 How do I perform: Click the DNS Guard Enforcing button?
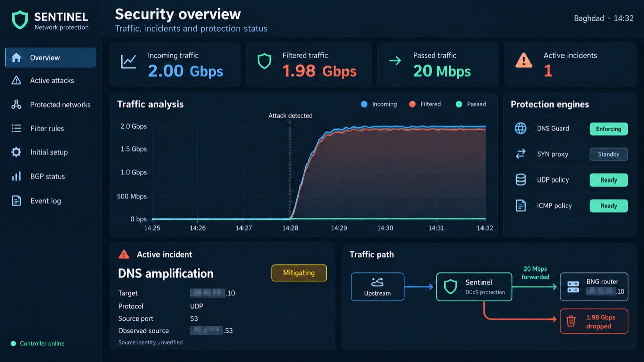pos(609,129)
